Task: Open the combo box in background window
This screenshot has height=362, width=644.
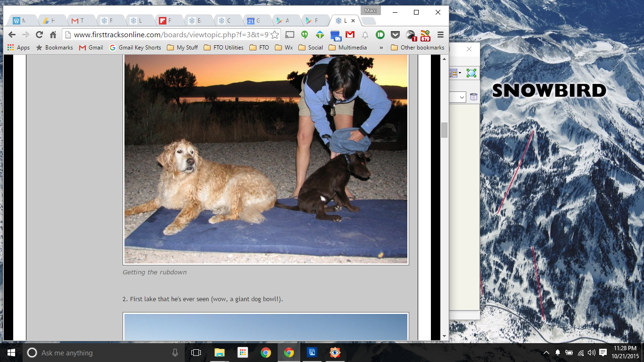Action: [458, 97]
